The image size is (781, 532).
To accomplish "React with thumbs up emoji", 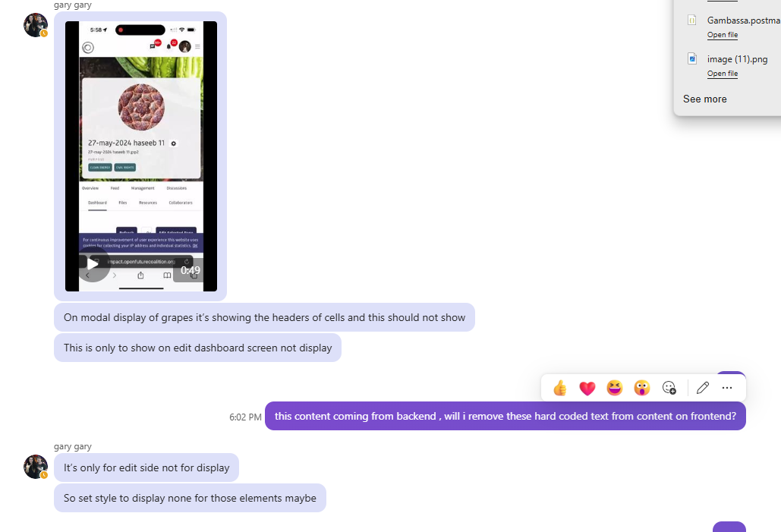I will [560, 388].
